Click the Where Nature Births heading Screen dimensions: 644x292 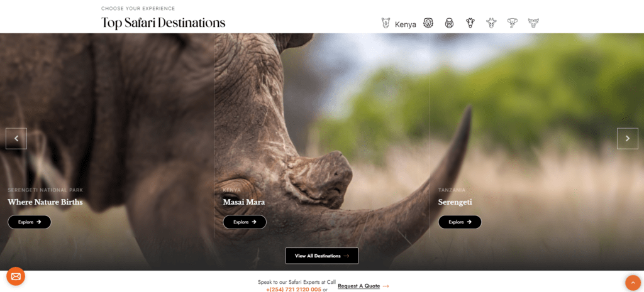[x=45, y=202]
